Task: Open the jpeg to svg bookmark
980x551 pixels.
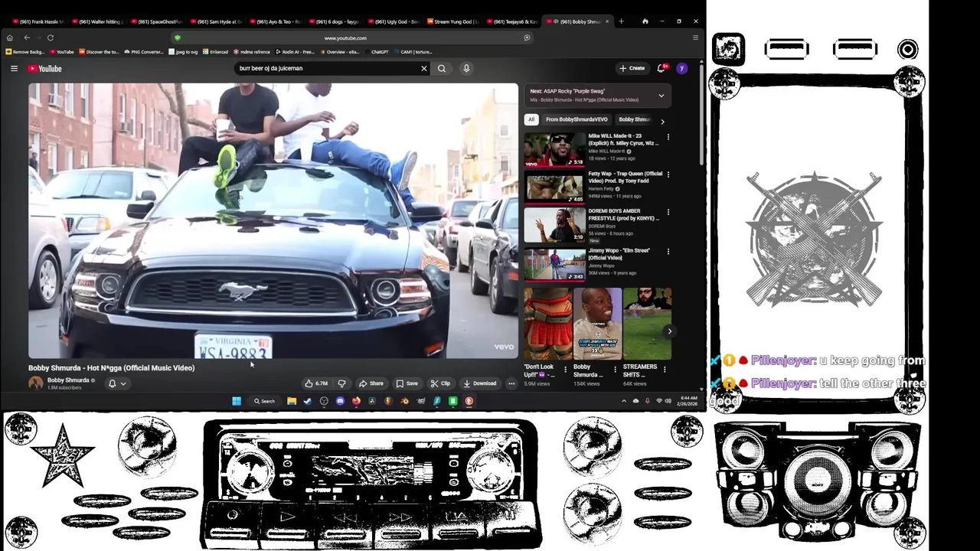Action: [184, 52]
